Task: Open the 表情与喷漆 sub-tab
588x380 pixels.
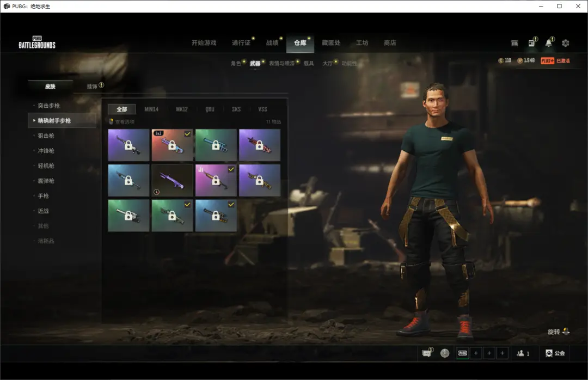Action: click(281, 63)
